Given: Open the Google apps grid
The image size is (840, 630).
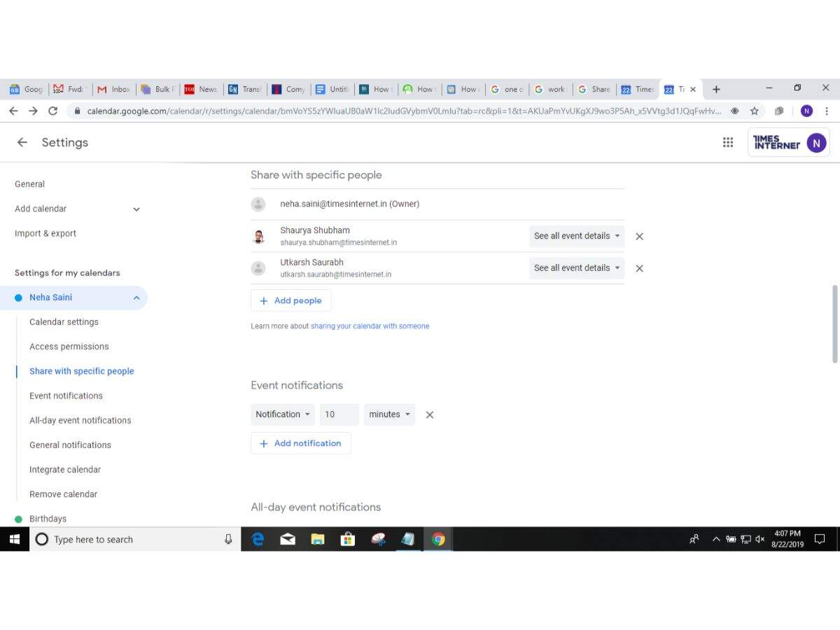Looking at the screenshot, I should tap(728, 142).
